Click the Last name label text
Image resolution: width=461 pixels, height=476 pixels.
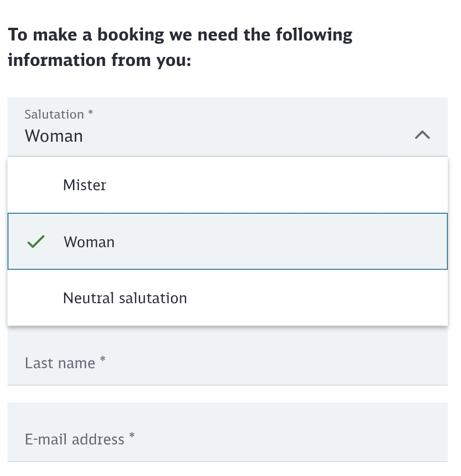(60, 363)
